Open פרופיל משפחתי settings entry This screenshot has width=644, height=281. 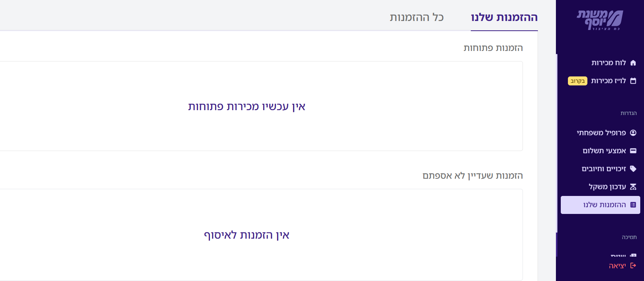tap(602, 133)
